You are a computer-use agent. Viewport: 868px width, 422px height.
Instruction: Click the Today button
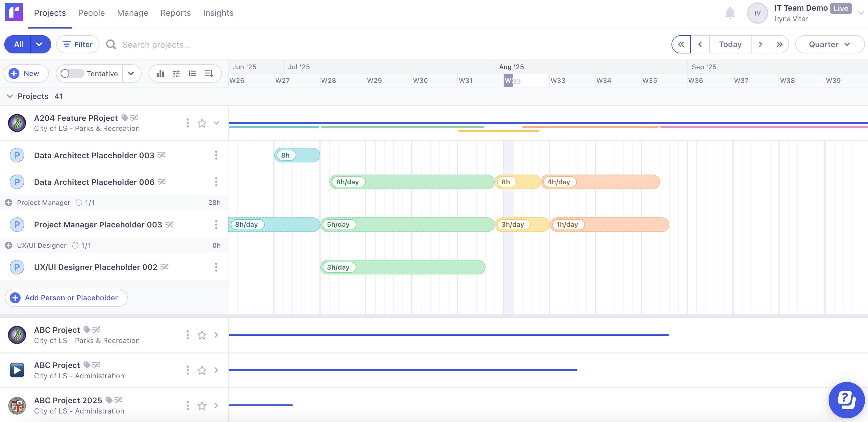click(730, 45)
